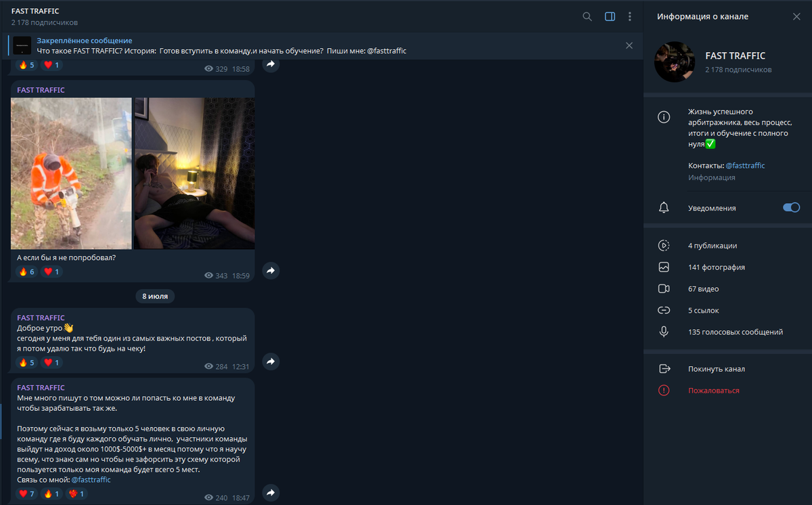Forward the post timed 18:47
The height and width of the screenshot is (505, 812).
(271, 493)
